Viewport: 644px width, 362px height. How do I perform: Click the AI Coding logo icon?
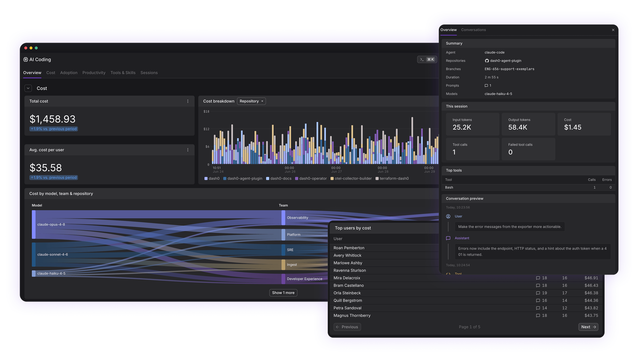25,59
